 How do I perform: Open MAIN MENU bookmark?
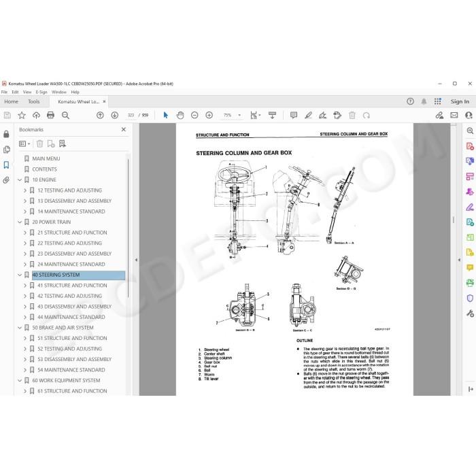tap(46, 158)
